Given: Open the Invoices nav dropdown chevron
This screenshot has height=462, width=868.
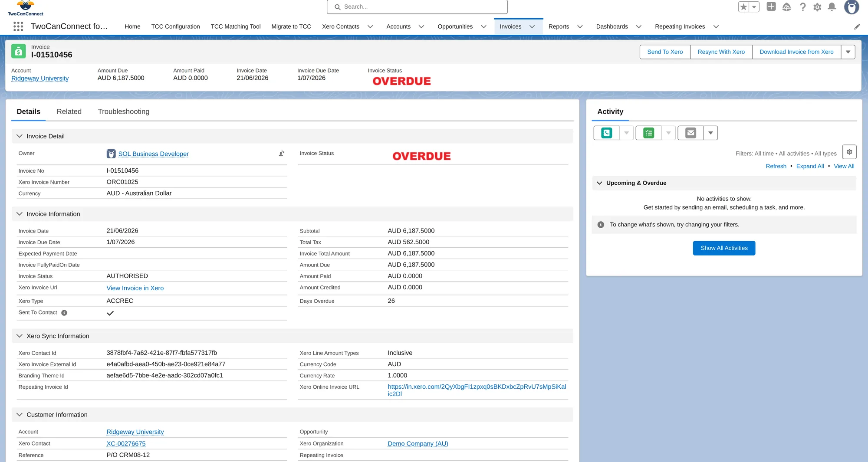Looking at the screenshot, I should tap(532, 26).
